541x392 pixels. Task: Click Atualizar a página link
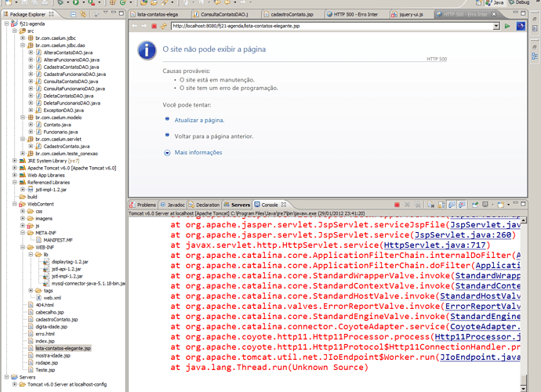(199, 120)
